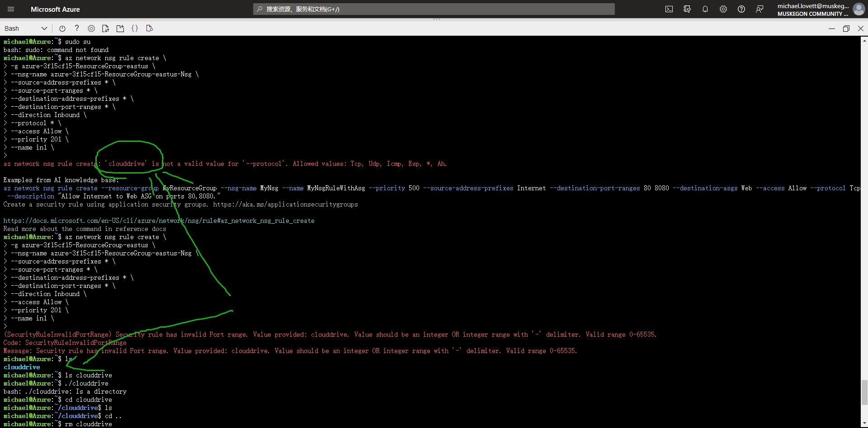The image size is (868, 428).
Task: Open michael.lovett account menu
Action: (x=813, y=9)
